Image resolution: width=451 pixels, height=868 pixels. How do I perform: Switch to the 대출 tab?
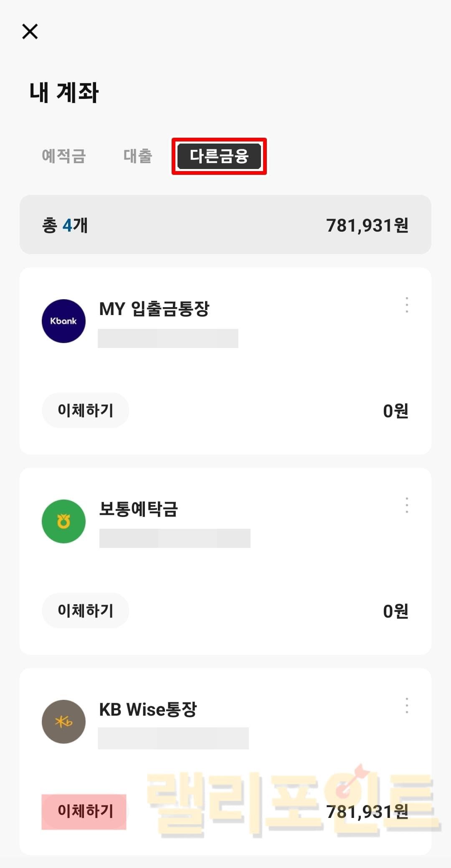[x=138, y=156]
